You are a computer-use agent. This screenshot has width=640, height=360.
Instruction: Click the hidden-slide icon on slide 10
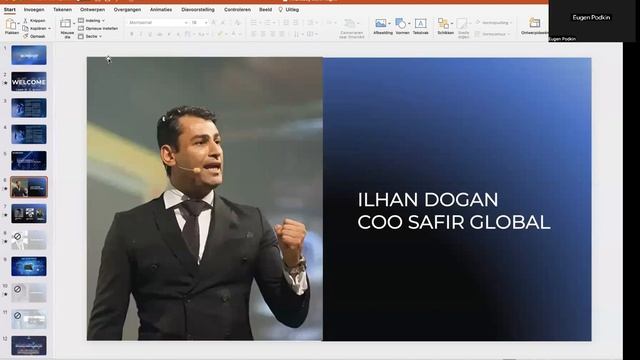click(x=18, y=289)
